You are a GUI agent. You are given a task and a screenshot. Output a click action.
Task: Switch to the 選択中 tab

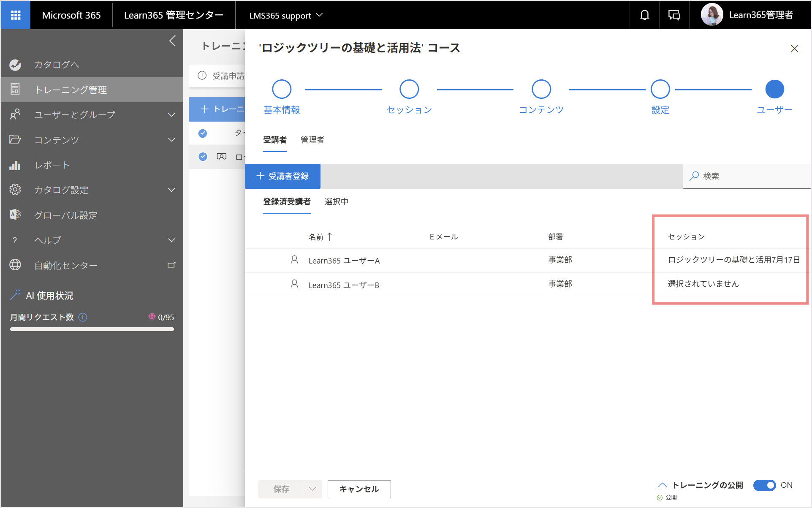pyautogui.click(x=336, y=201)
